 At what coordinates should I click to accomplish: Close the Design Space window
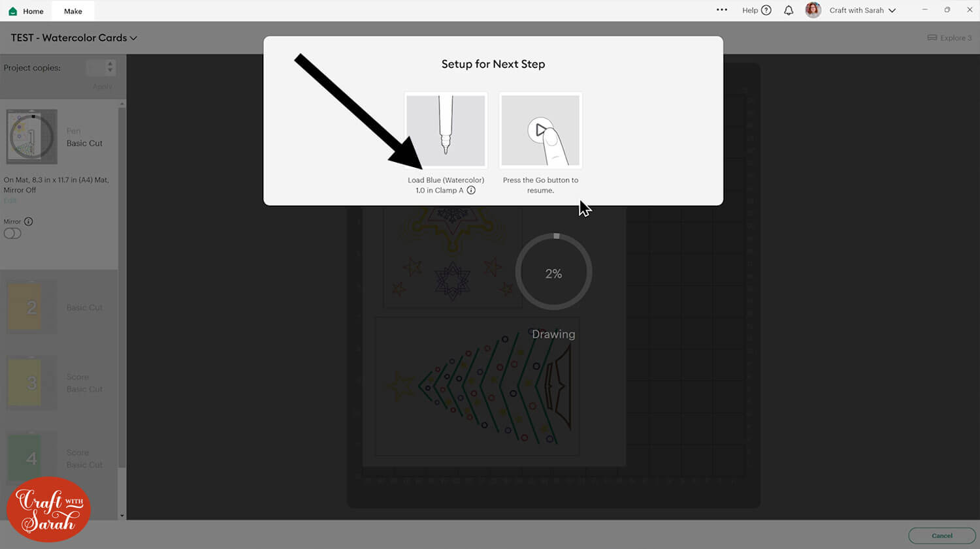(970, 10)
